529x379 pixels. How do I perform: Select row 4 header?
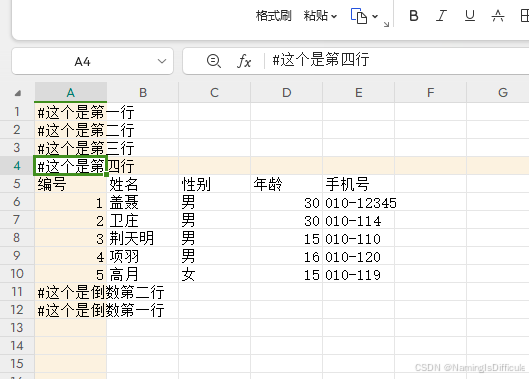point(17,166)
